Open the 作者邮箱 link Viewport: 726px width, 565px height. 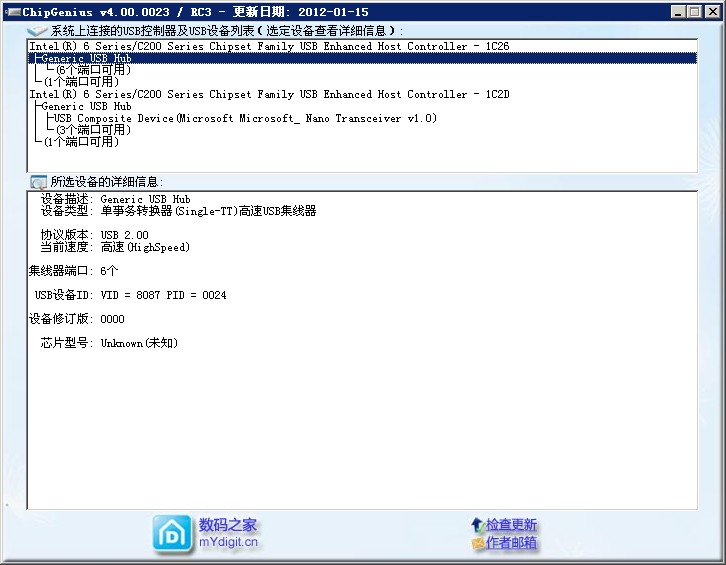click(511, 542)
